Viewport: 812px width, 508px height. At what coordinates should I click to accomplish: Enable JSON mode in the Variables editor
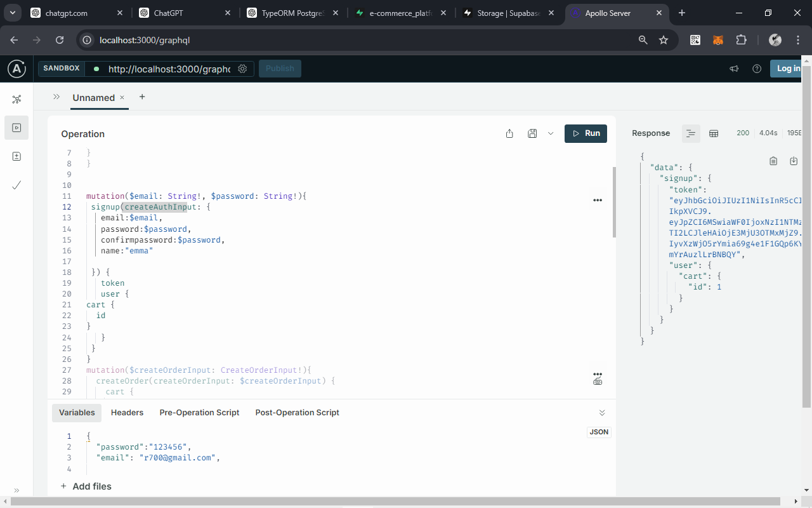tap(598, 432)
